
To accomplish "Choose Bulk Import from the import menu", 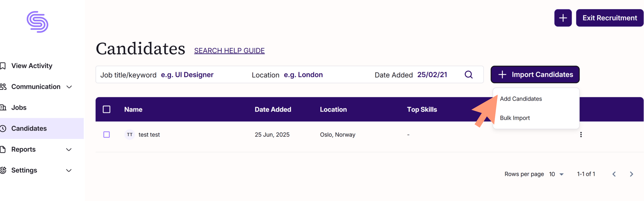I will (515, 118).
